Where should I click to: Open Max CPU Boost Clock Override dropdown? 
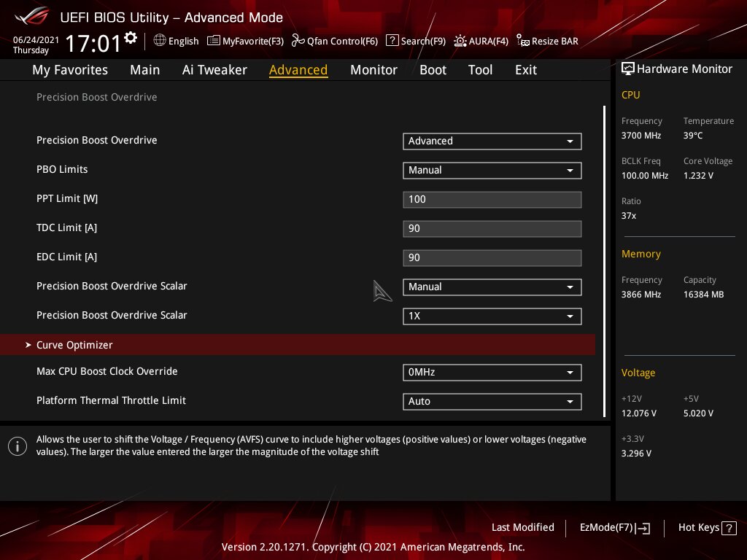[x=492, y=373]
